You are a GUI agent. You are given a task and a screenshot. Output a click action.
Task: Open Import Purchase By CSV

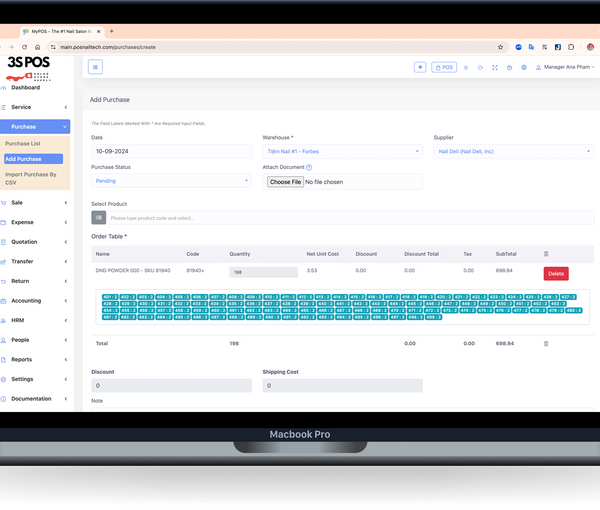(x=30, y=178)
